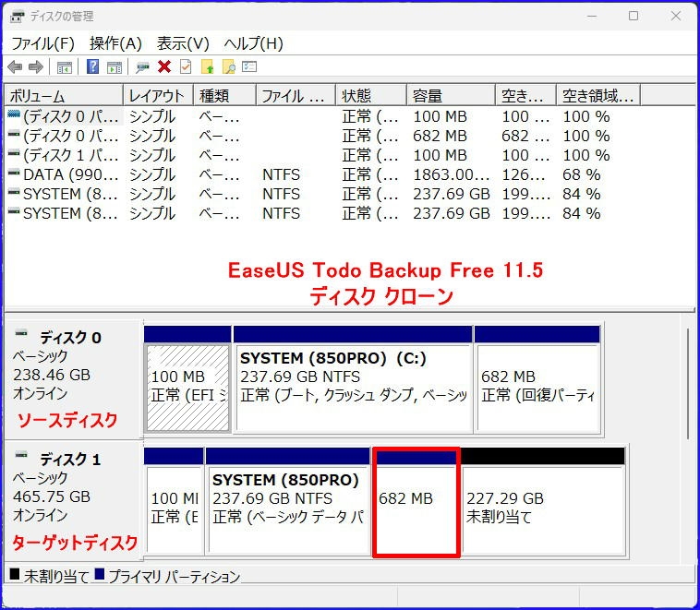The height and width of the screenshot is (610, 700).
Task: Select Disk 1 682 MB partition
Action: (416, 502)
